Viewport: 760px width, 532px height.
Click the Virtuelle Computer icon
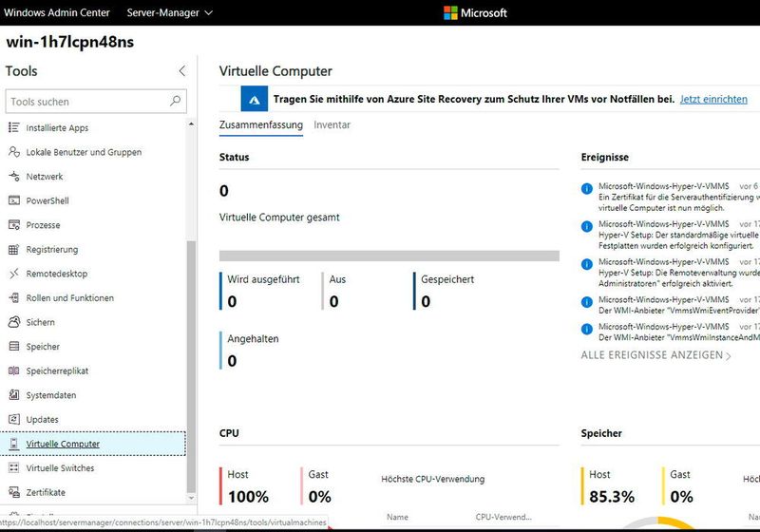click(x=13, y=444)
